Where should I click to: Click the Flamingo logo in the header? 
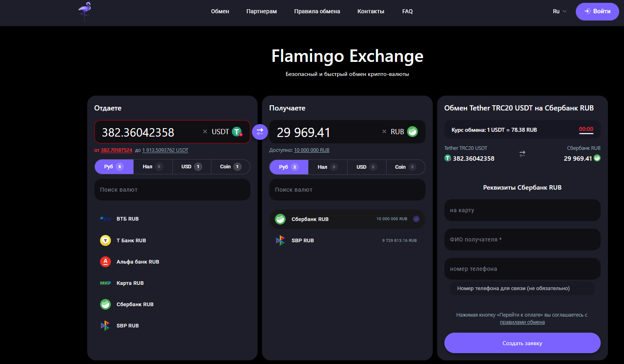click(x=85, y=11)
